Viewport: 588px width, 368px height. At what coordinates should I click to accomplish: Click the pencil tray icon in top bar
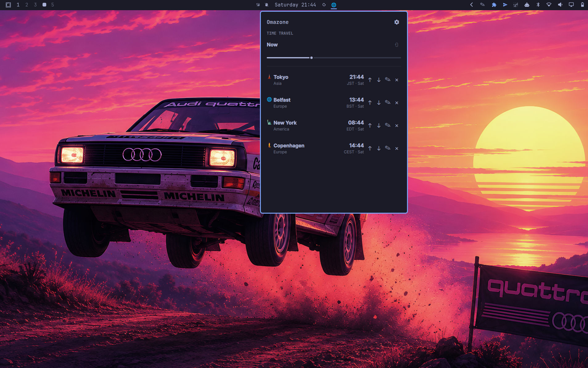point(483,5)
